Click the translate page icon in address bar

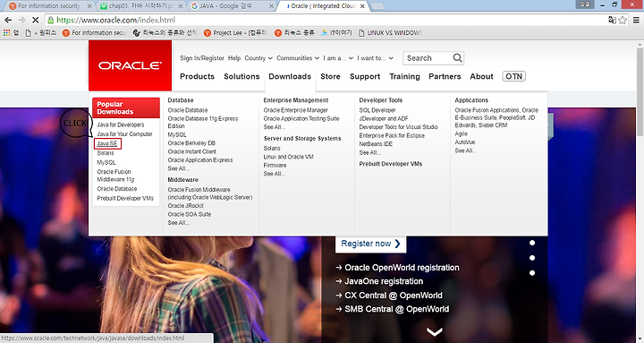pyautogui.click(x=612, y=20)
